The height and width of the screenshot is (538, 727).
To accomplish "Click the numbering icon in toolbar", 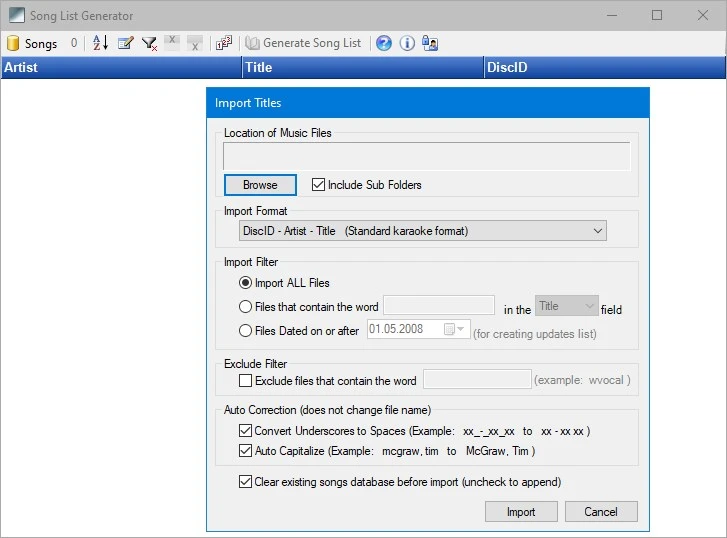I will [223, 43].
